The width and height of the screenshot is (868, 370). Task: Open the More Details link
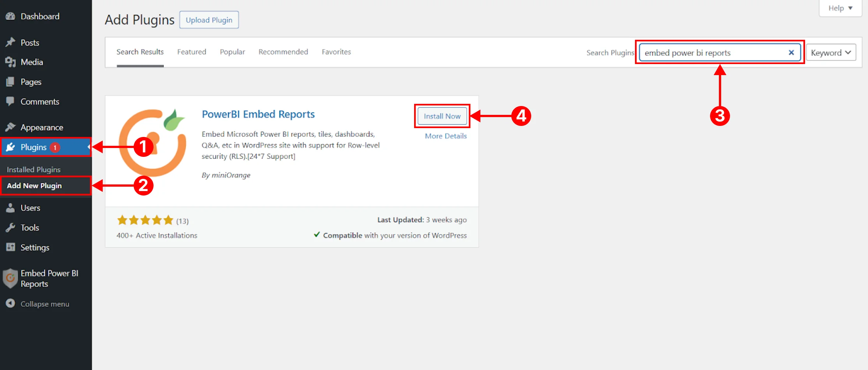tap(446, 136)
